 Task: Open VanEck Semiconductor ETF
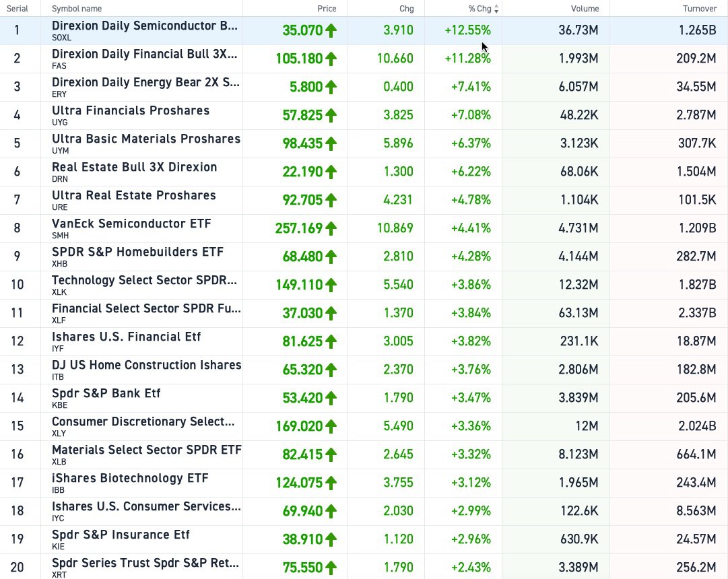click(x=131, y=224)
